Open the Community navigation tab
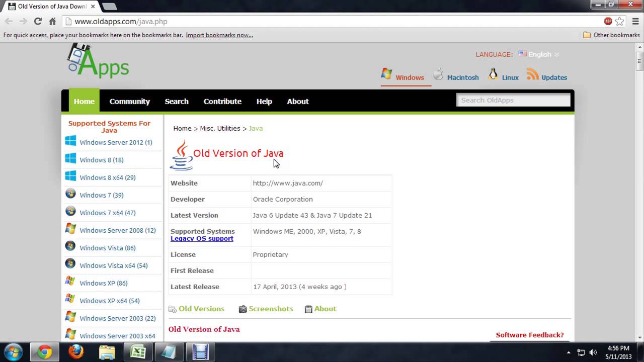 [x=130, y=101]
